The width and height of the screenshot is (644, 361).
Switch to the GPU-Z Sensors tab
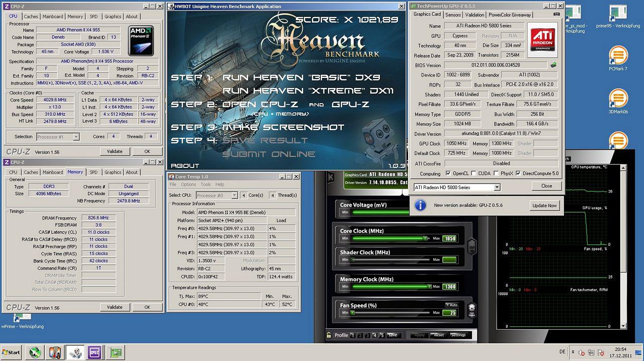pyautogui.click(x=453, y=15)
